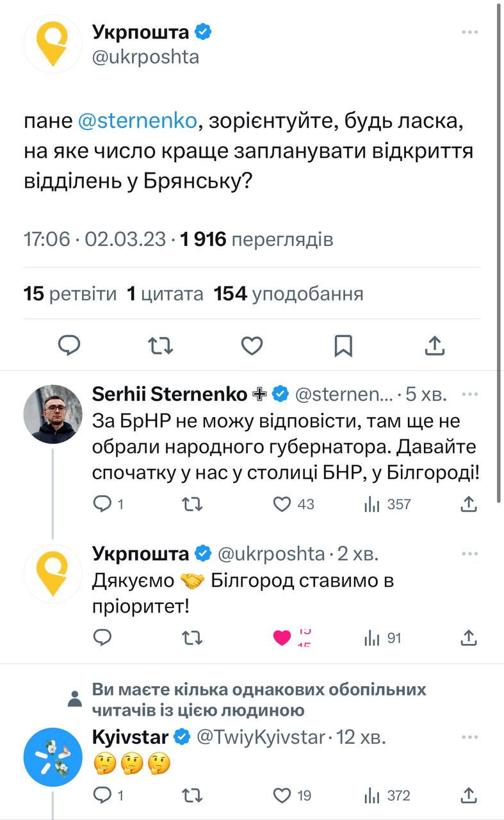504x820 pixels.
Task: Open more options on Kyivstar's reply
Action: pos(469,737)
